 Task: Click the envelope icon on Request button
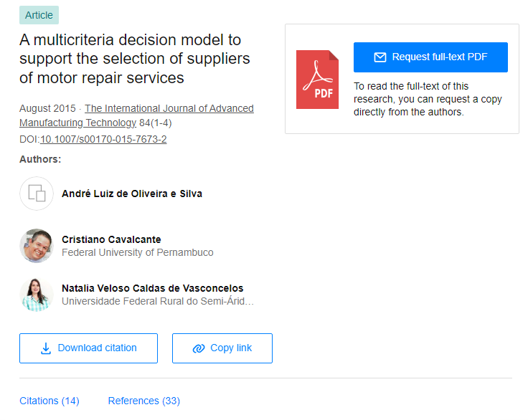tap(380, 57)
